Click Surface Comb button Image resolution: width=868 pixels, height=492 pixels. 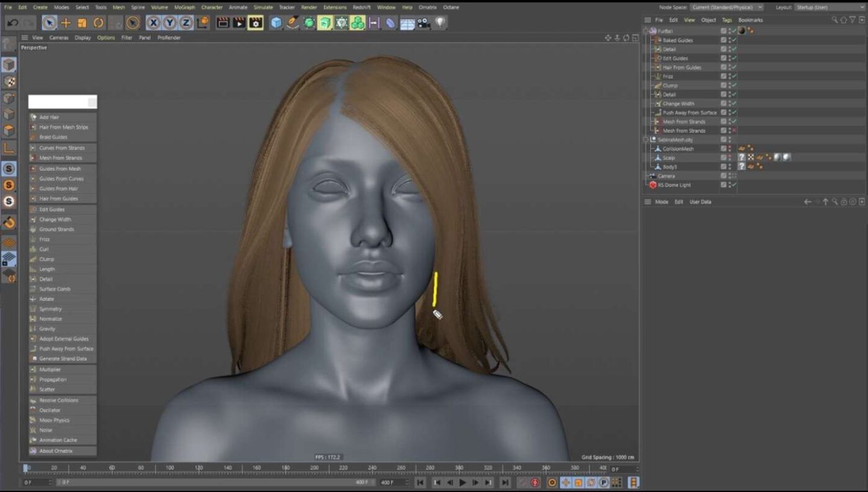tap(63, 289)
